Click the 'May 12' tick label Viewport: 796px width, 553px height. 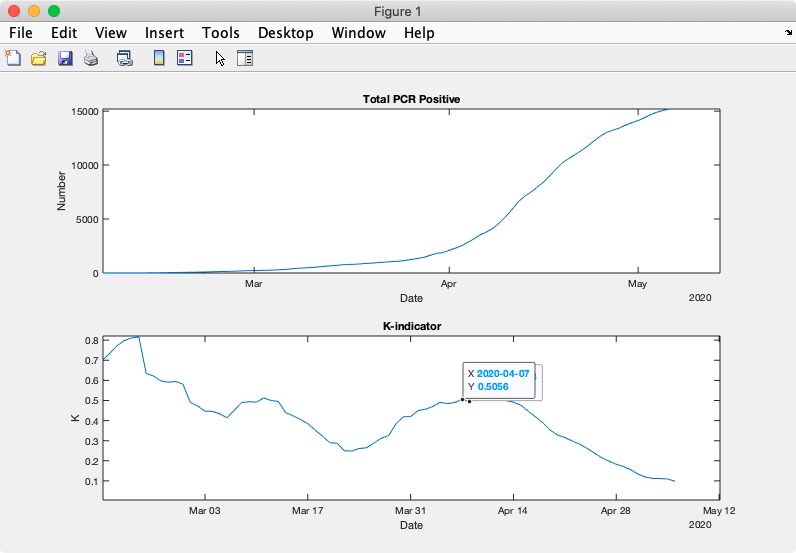[719, 510]
